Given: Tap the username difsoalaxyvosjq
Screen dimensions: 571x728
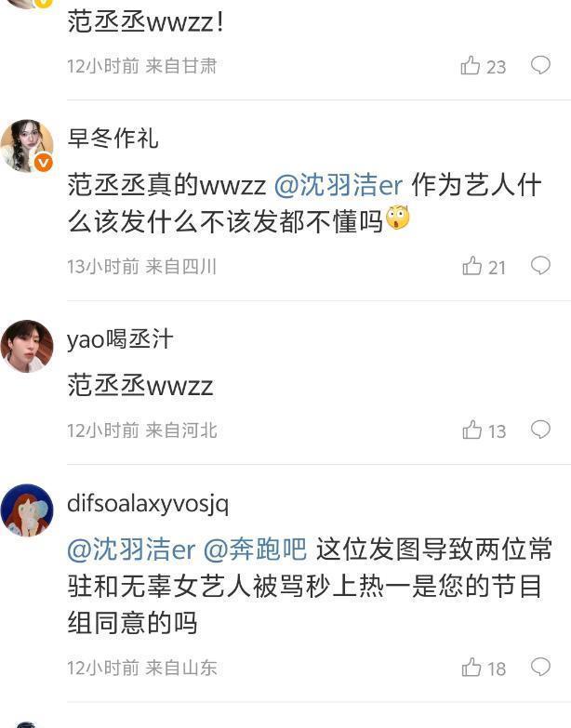Looking at the screenshot, I should tap(148, 503).
